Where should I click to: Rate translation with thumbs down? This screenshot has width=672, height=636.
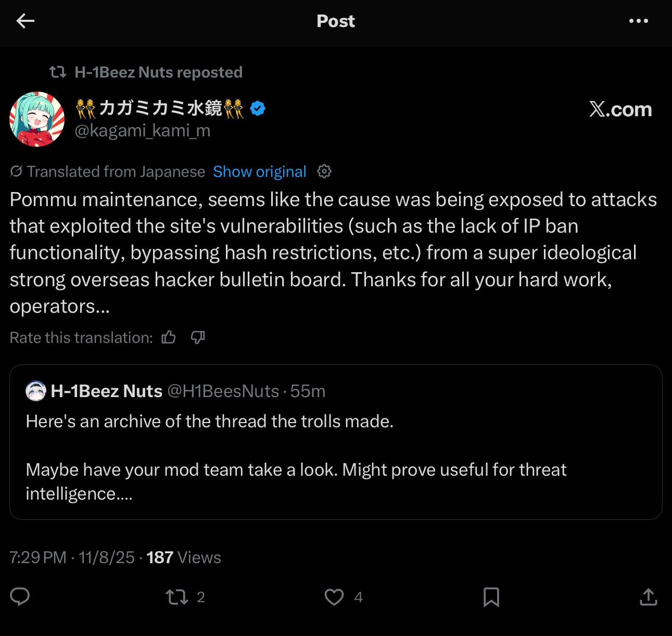coord(198,337)
